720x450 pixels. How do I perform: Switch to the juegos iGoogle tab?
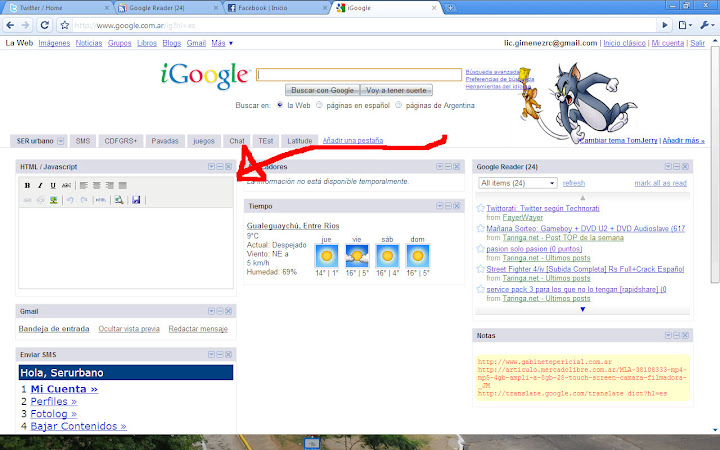tap(204, 141)
